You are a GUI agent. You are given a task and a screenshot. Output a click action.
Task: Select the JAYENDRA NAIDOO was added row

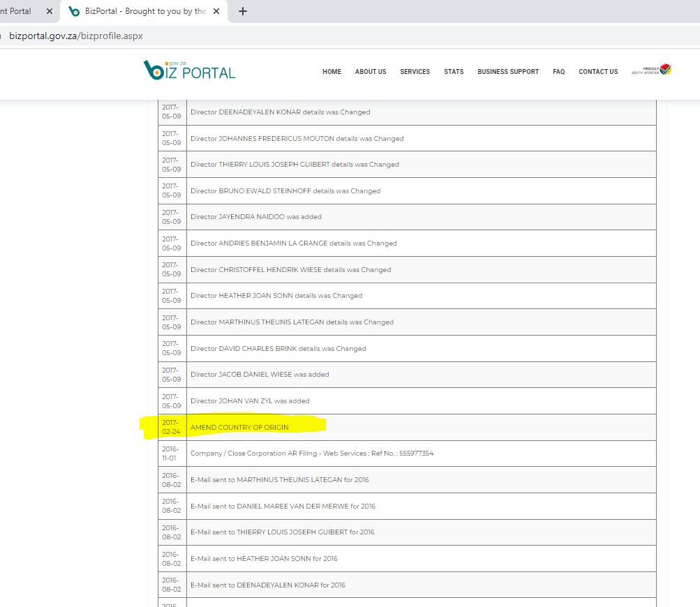(x=407, y=217)
